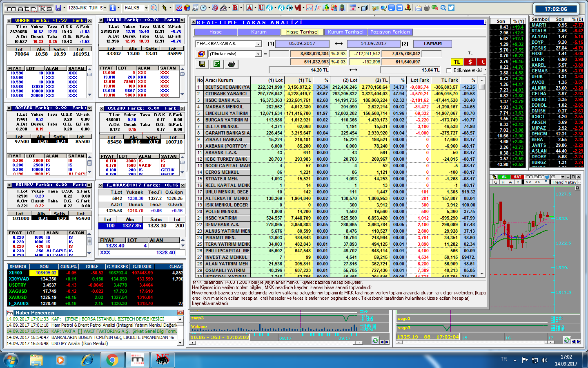Click the magnifier symbol search icon

coord(154,8)
